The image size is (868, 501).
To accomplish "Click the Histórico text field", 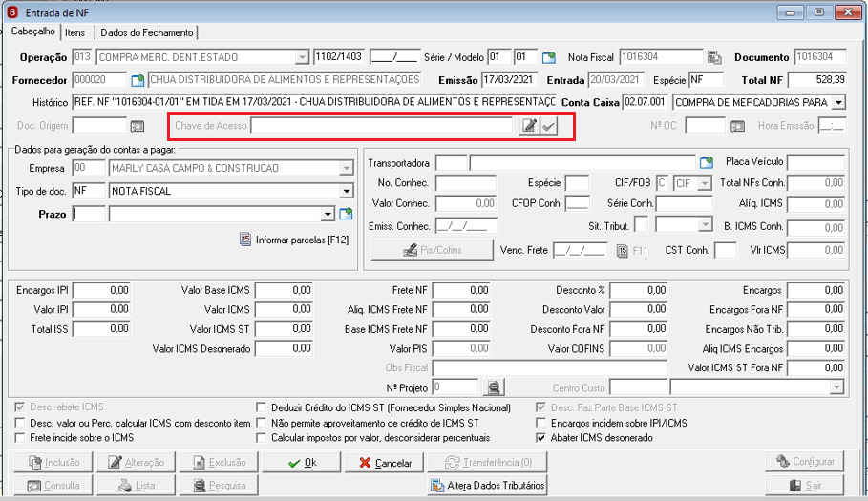I will click(x=314, y=103).
